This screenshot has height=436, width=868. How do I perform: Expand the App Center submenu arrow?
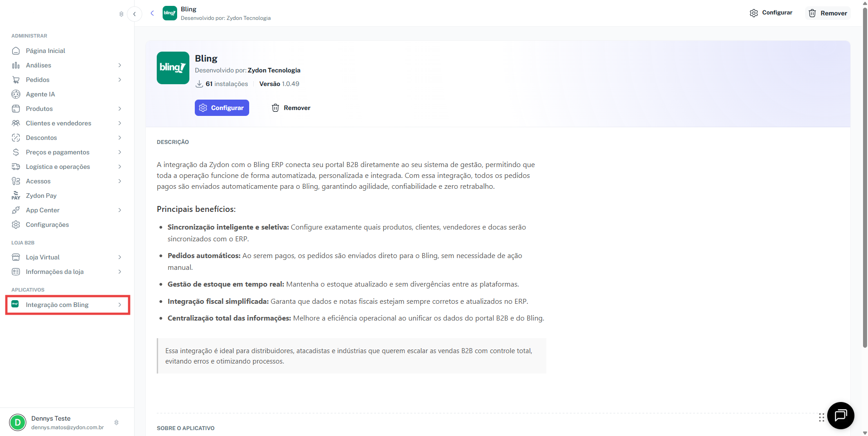[x=120, y=210]
